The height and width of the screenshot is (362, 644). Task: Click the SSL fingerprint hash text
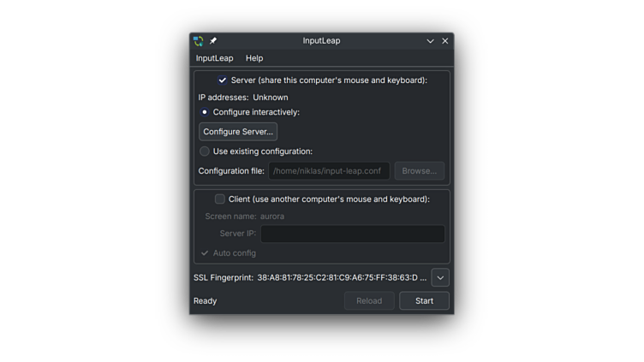tap(341, 278)
